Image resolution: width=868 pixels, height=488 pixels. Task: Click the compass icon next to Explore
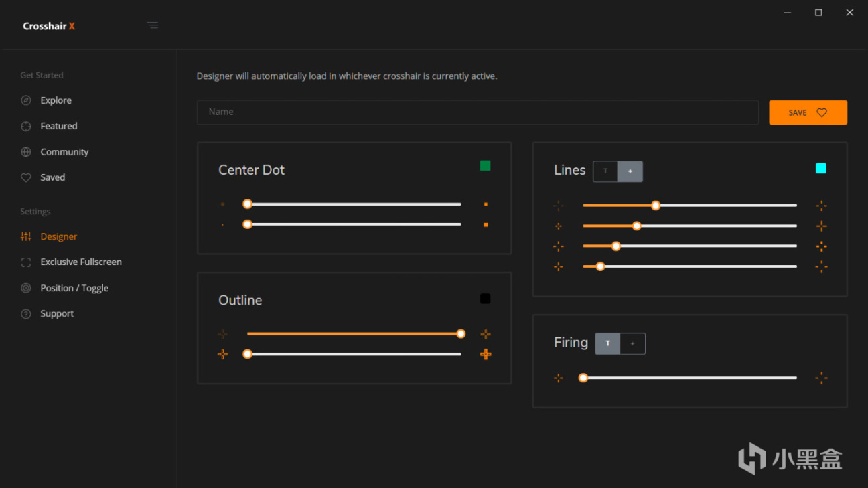coord(26,100)
